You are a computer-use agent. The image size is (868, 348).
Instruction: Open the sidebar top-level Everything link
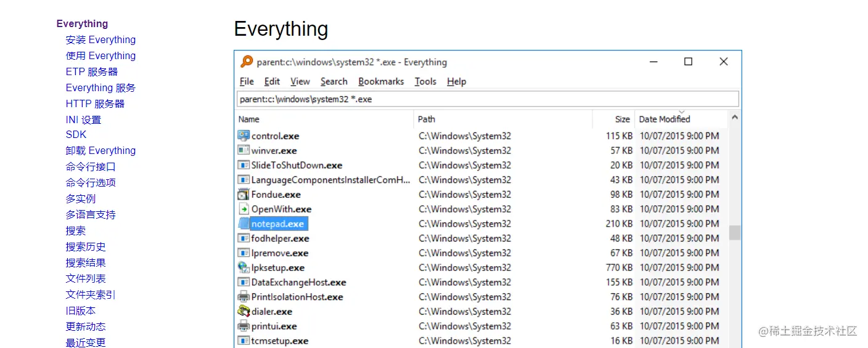click(82, 24)
